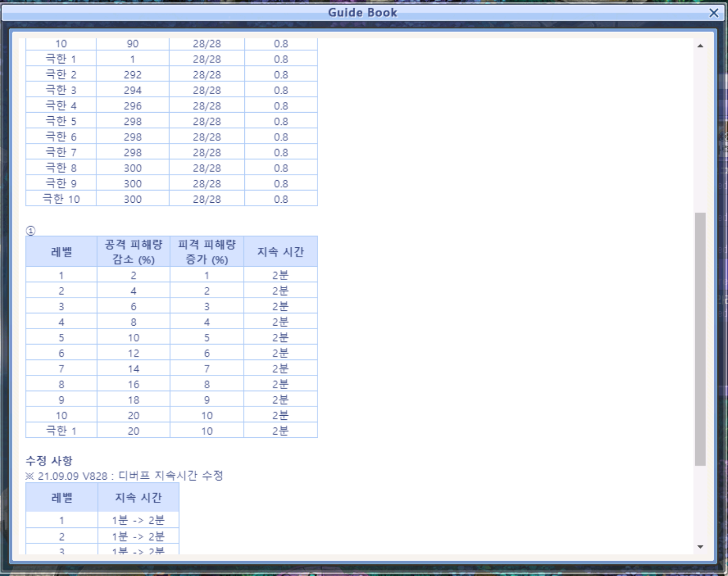Select the '28/28' cell in 극한 9 row
Image resolution: width=728 pixels, height=576 pixels.
(207, 184)
